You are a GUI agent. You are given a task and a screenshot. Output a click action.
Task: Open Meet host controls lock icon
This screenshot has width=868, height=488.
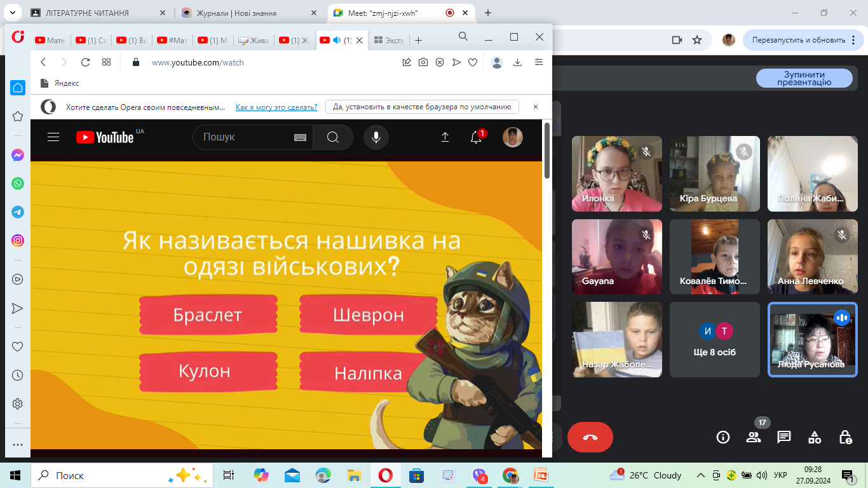coord(845,437)
